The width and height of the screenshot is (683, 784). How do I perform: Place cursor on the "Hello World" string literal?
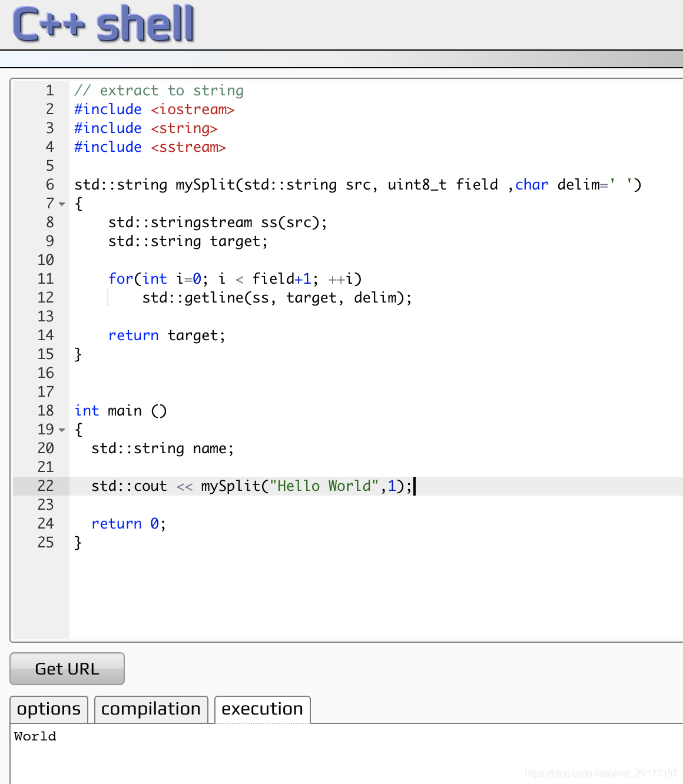coord(324,486)
